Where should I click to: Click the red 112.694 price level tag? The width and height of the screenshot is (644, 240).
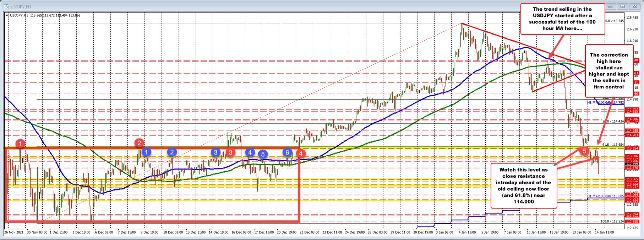click(632, 214)
